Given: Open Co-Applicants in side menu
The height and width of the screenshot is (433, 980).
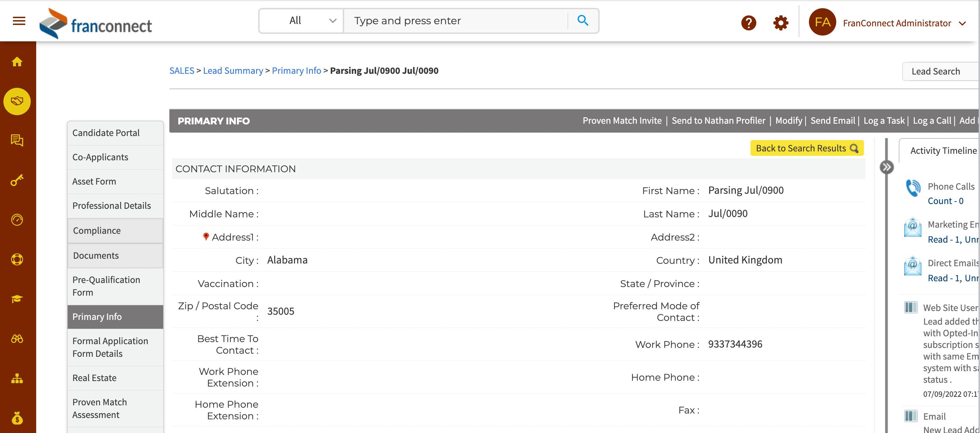Looking at the screenshot, I should coord(115,157).
